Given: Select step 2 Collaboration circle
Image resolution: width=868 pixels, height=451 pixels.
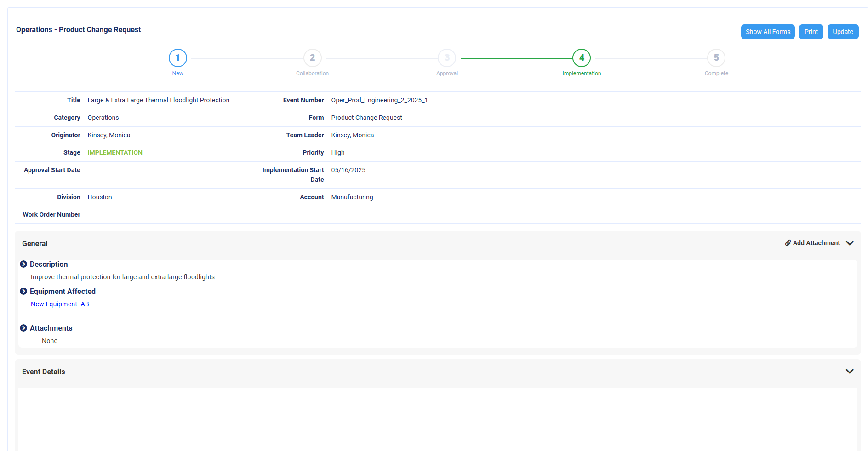Looking at the screenshot, I should (313, 58).
